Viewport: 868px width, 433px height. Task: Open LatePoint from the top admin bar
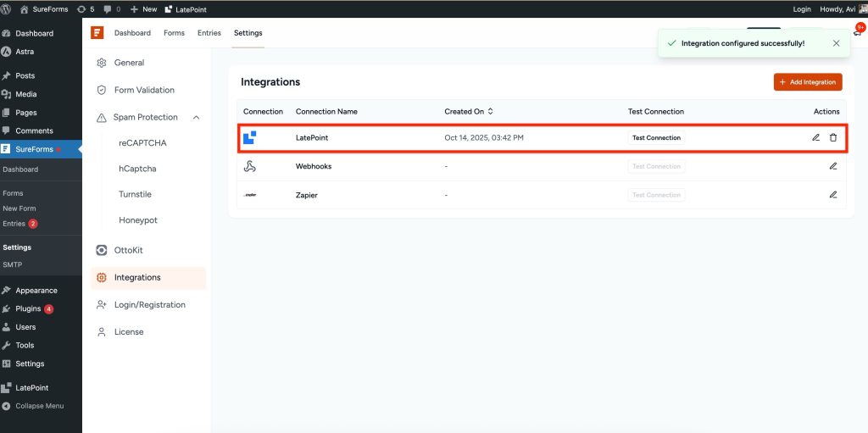186,8
